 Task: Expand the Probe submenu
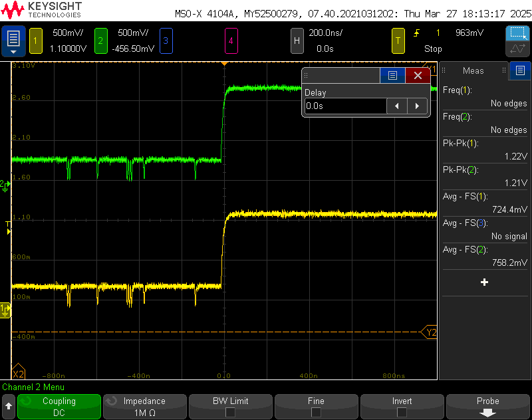pos(488,407)
